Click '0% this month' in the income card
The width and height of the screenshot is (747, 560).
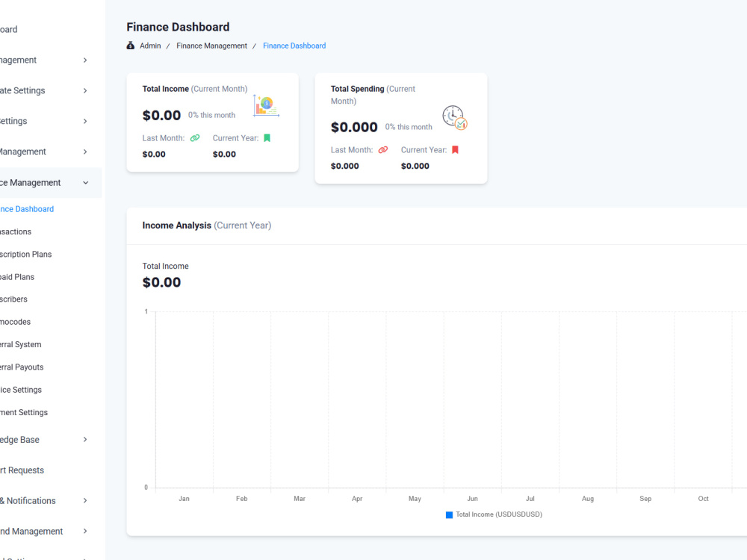[x=211, y=115]
